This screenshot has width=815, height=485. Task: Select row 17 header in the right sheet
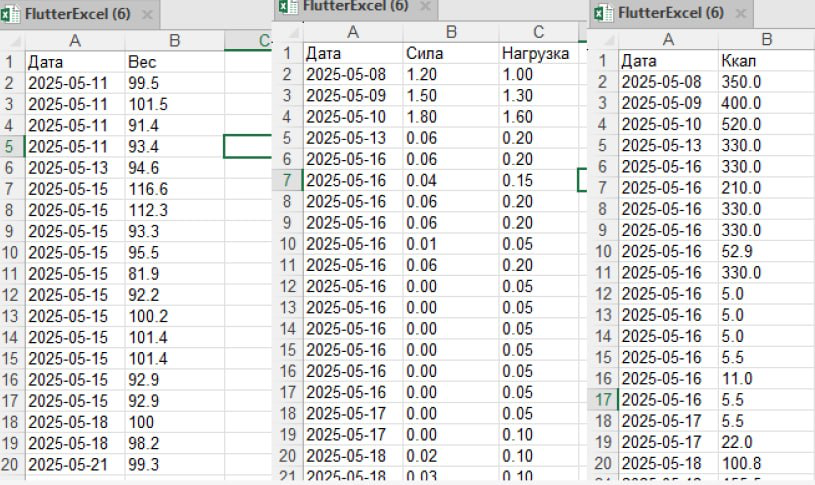coord(603,400)
